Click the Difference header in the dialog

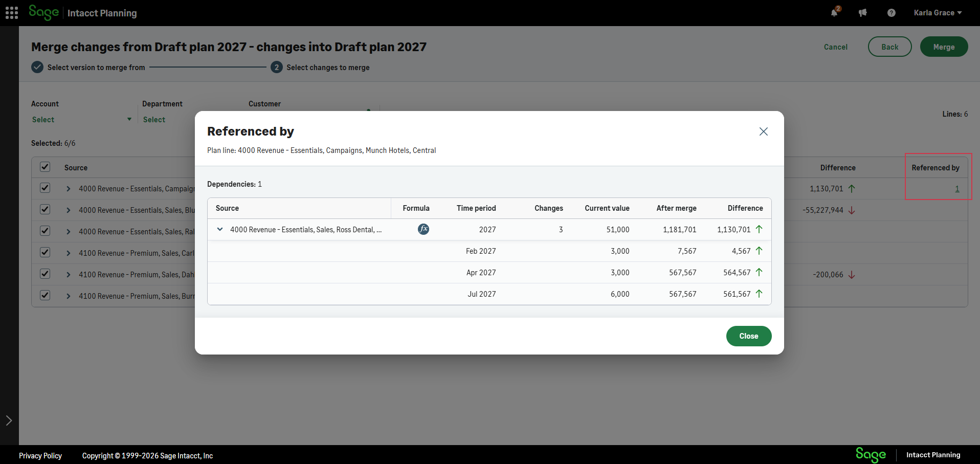745,208
